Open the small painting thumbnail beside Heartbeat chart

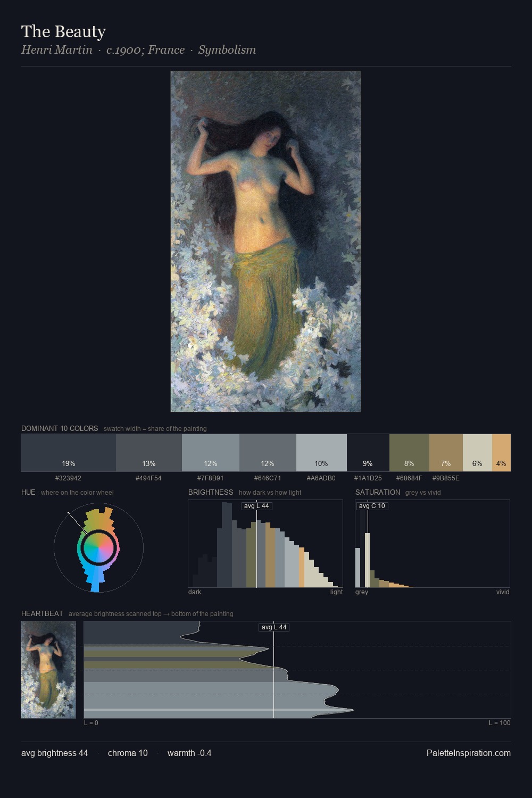[x=48, y=670]
